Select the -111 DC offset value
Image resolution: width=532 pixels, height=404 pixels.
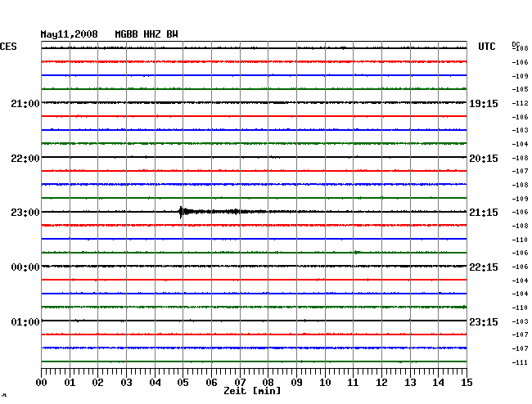[520, 362]
